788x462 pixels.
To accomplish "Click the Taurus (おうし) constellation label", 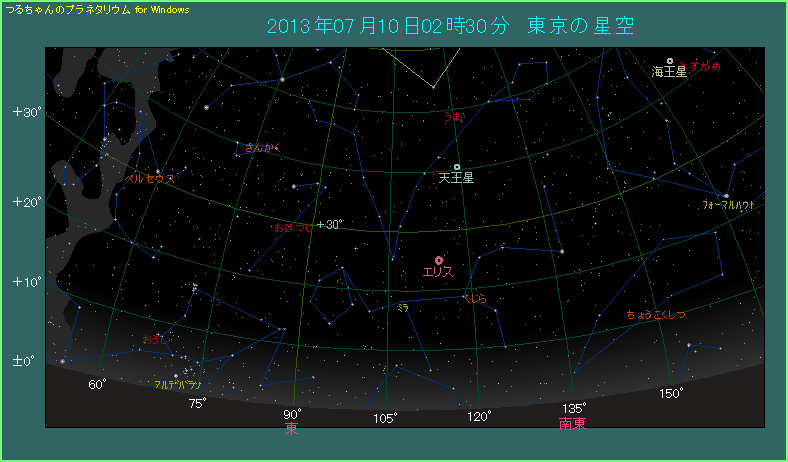I will tap(156, 340).
